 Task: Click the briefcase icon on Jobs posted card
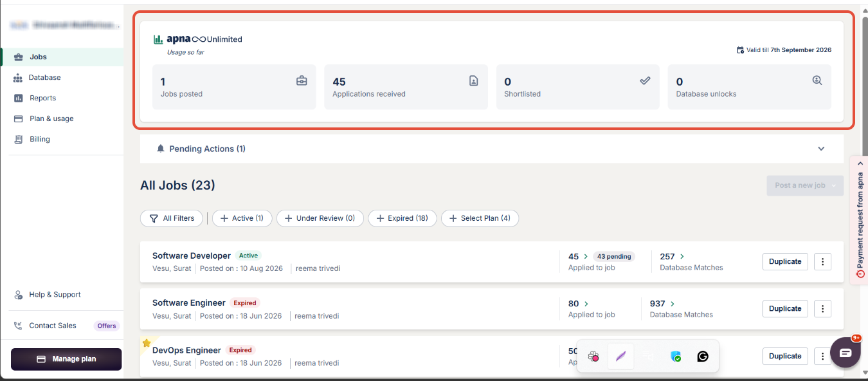click(302, 81)
